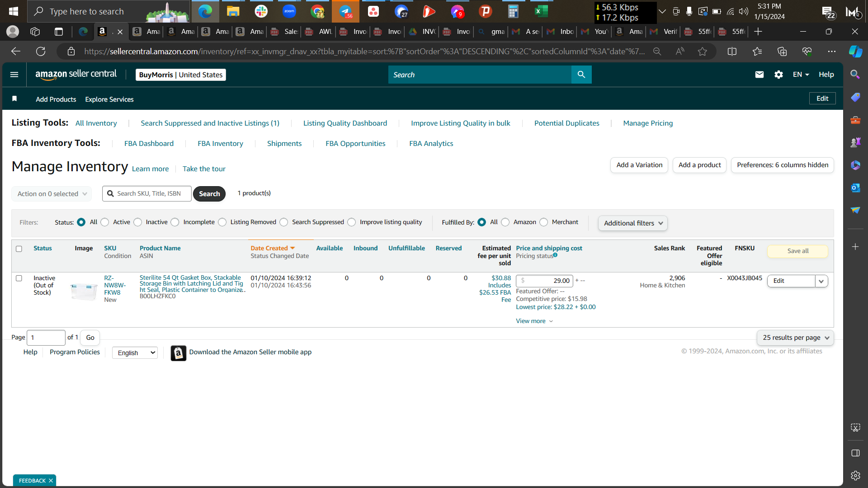Expand the Additional filters dropdown
Viewport: 868px width, 488px height.
pyautogui.click(x=633, y=223)
